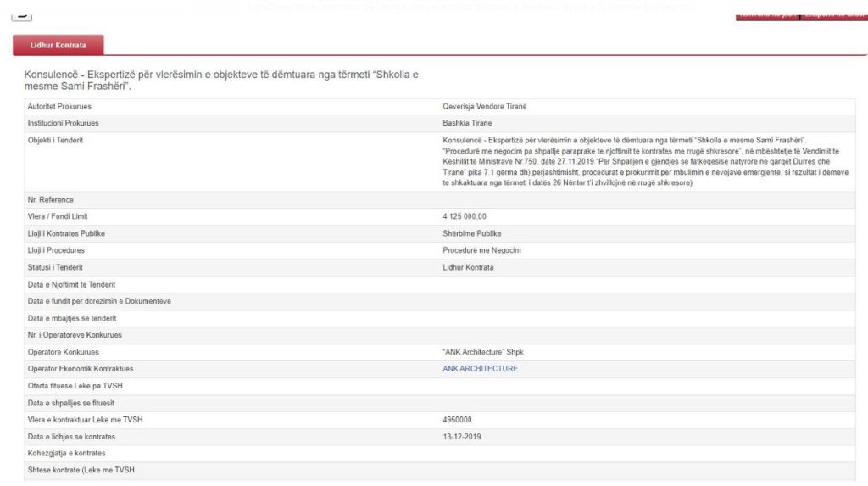This screenshot has width=868, height=486.
Task: Click the tender title heading text
Action: [222, 81]
